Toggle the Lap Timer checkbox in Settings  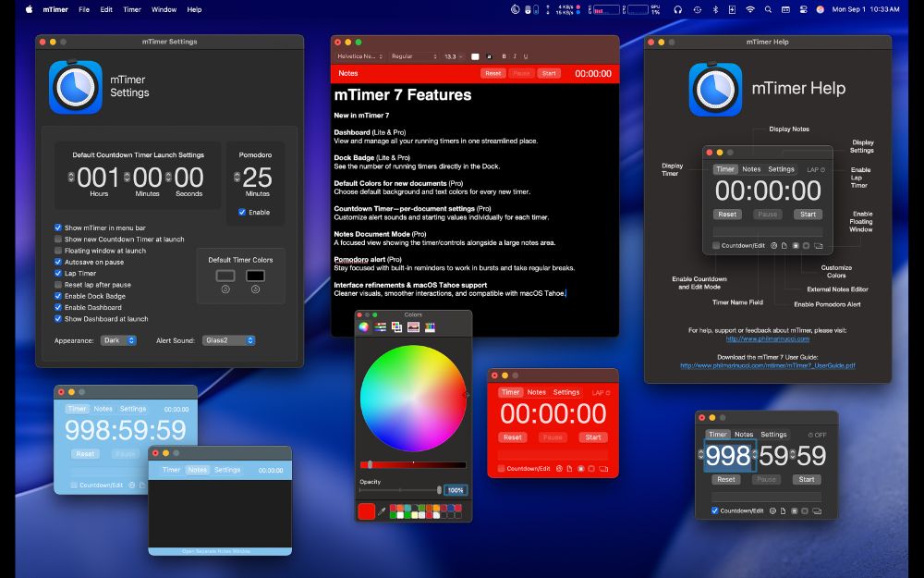tap(57, 273)
